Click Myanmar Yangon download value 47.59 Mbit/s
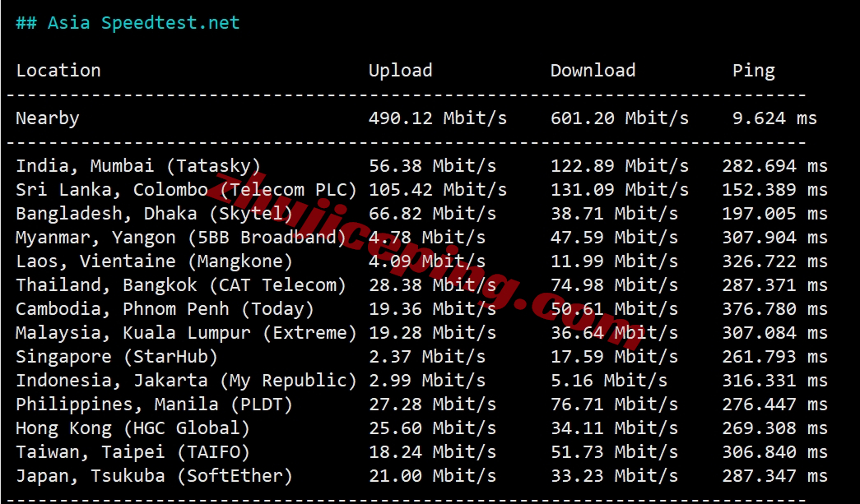This screenshot has height=504, width=860. click(614, 238)
